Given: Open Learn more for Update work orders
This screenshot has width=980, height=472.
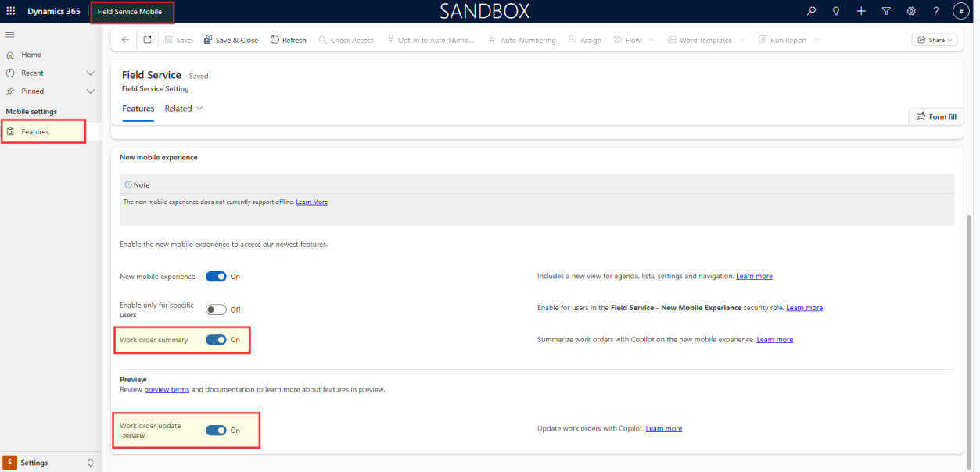Looking at the screenshot, I should coord(664,428).
